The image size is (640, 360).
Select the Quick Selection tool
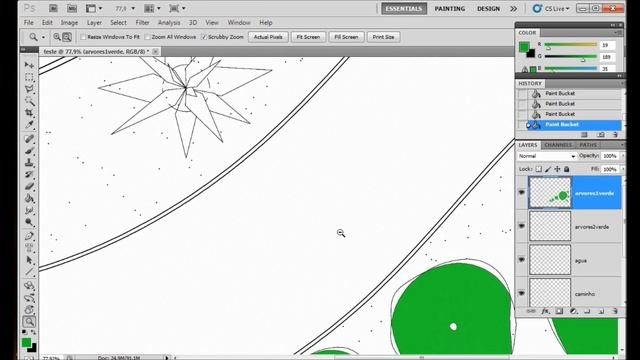coord(29,100)
